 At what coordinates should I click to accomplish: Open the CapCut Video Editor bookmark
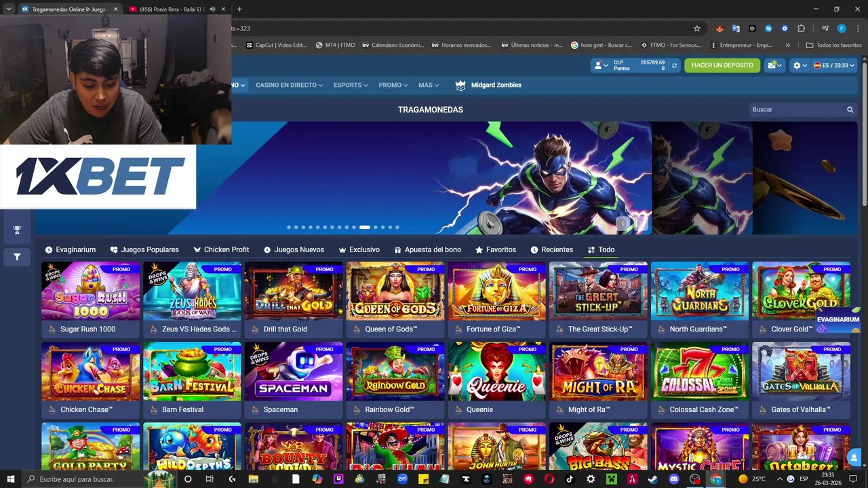[x=276, y=45]
